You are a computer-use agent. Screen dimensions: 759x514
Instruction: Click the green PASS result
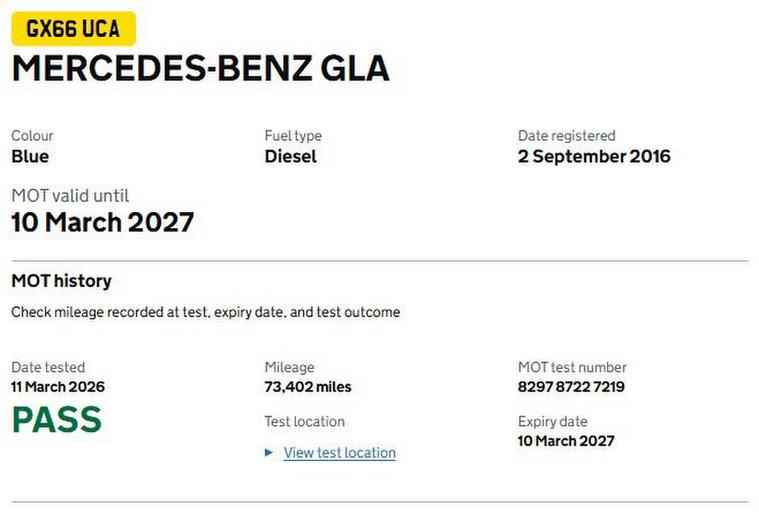56,420
